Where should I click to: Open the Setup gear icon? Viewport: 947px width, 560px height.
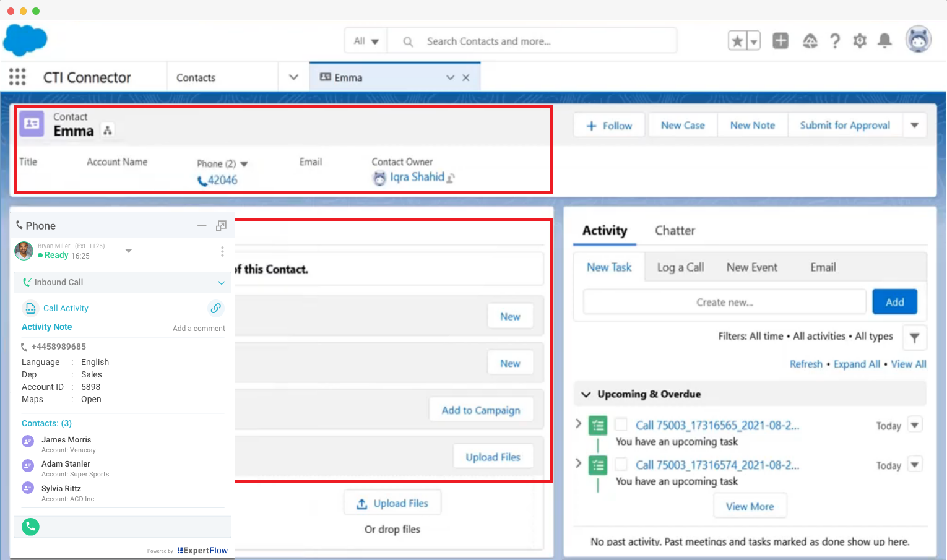[860, 40]
